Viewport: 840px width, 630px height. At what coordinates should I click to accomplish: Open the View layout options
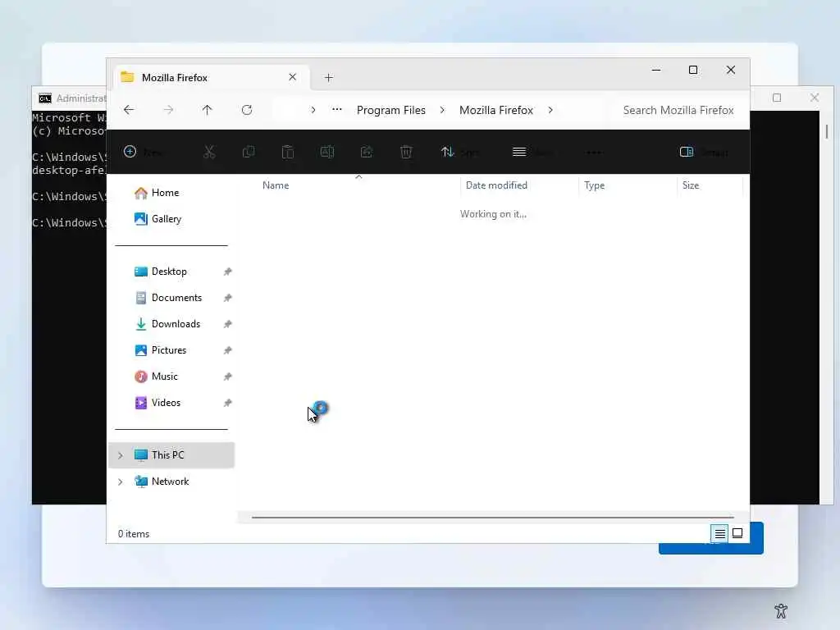click(532, 152)
